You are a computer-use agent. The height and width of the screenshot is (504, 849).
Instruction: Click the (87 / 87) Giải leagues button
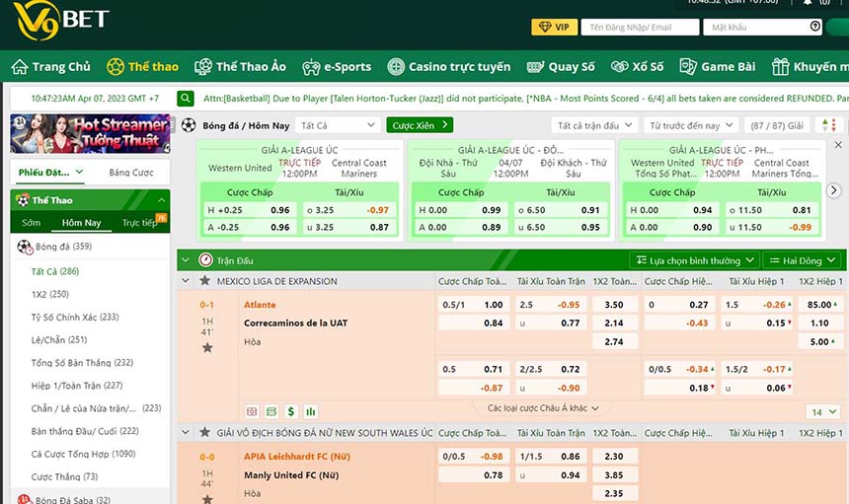point(777,125)
